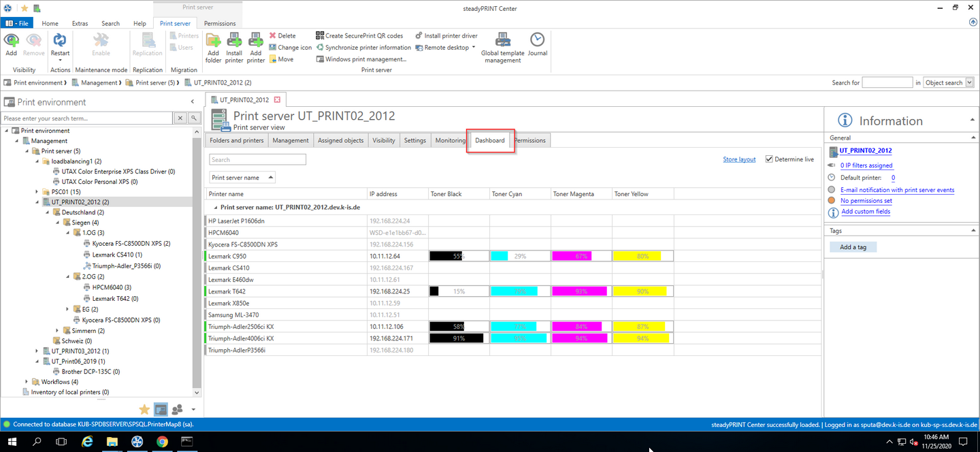Clear the tree search with the X button
This screenshot has height=452, width=980.
click(x=180, y=118)
